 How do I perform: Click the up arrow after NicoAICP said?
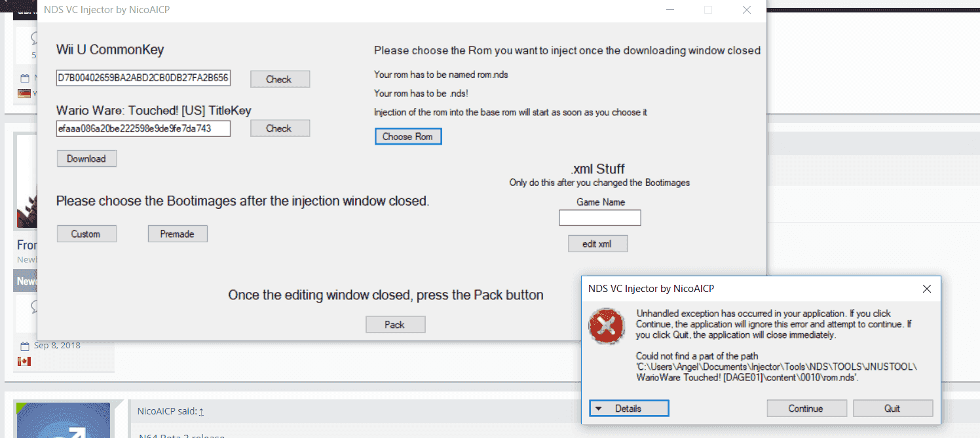pos(202,412)
